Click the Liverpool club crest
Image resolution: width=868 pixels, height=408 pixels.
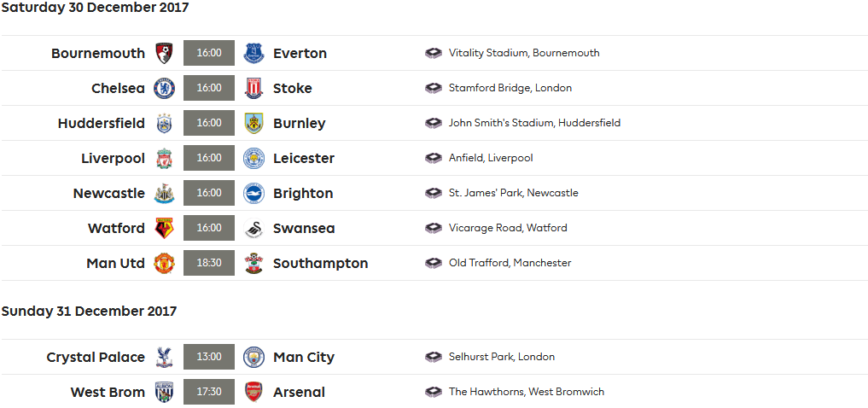tap(164, 158)
